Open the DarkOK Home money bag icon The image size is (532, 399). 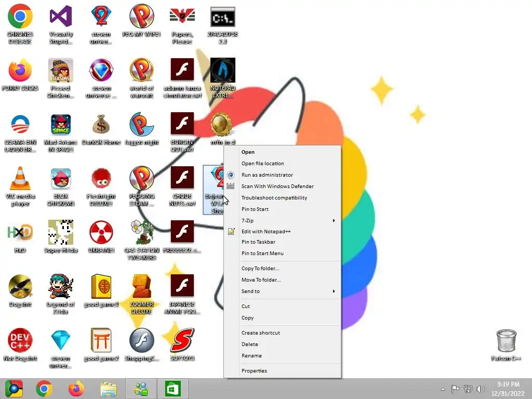pyautogui.click(x=101, y=124)
